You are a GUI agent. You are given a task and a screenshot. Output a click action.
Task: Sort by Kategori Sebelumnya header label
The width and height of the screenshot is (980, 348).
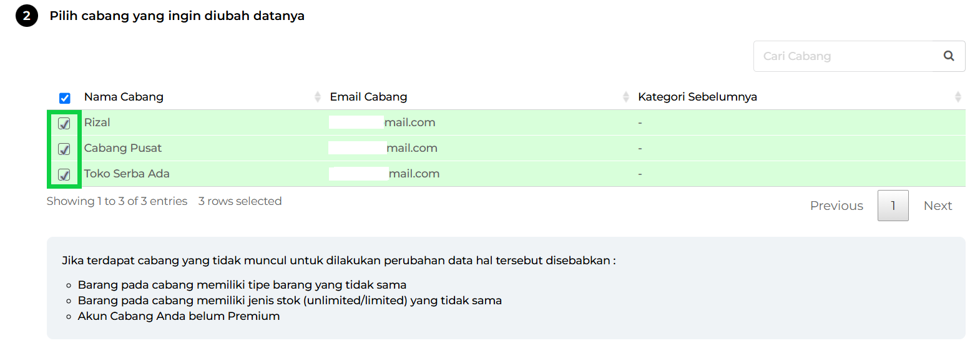coord(697,97)
